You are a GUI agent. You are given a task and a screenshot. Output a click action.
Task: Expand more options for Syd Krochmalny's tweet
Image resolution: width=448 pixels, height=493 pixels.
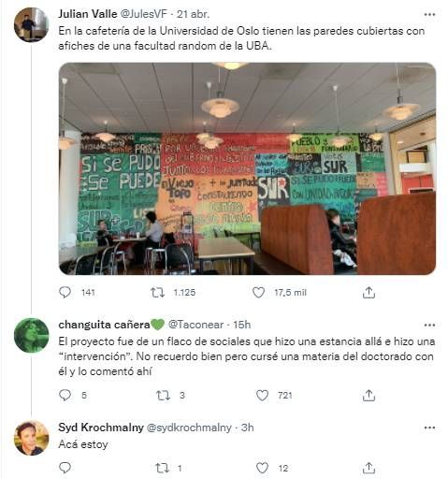429,428
